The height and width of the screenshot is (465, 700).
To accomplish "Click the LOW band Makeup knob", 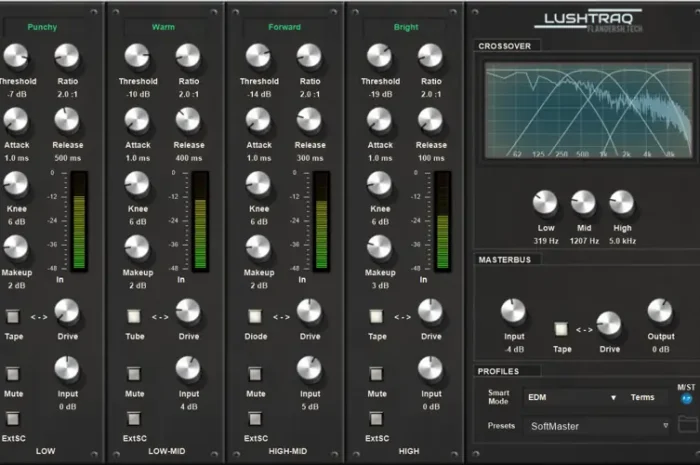I will 16,247.
